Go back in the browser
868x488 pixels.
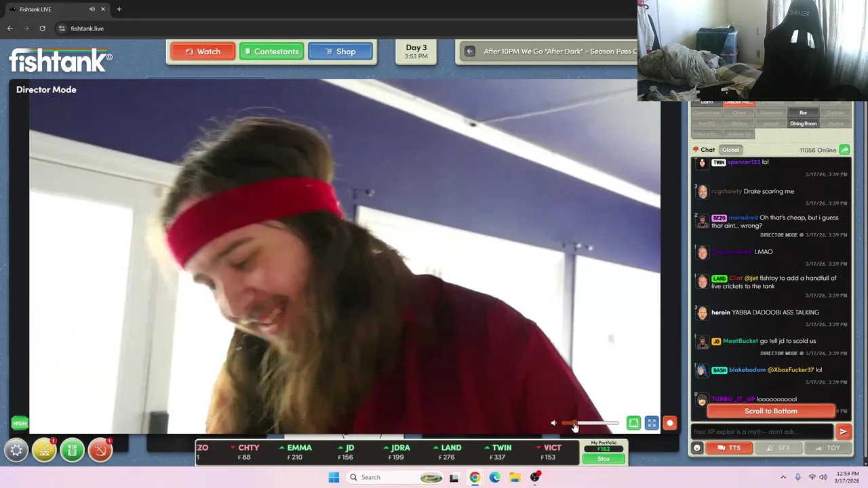point(10,28)
